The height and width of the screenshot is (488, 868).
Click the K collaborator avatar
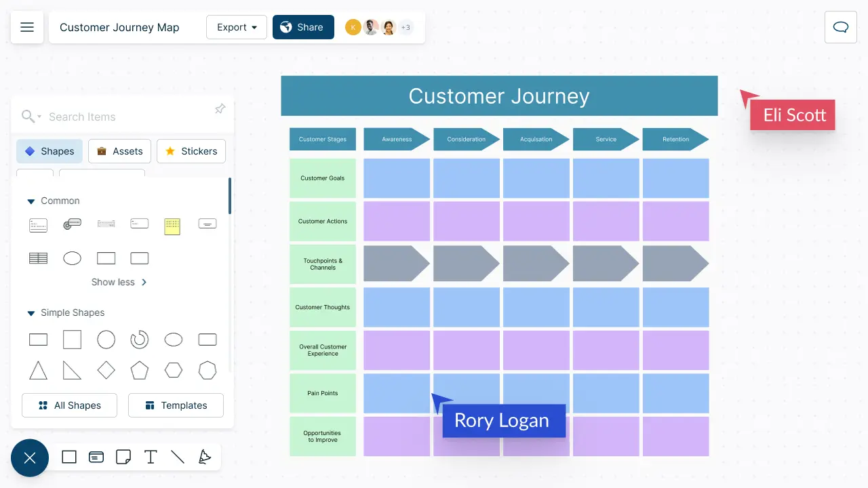tap(353, 28)
